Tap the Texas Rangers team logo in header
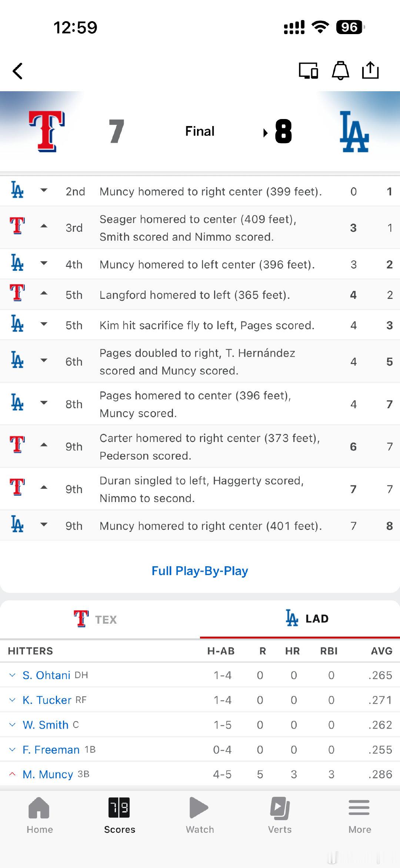Screen dimensions: 400x868 (47, 131)
